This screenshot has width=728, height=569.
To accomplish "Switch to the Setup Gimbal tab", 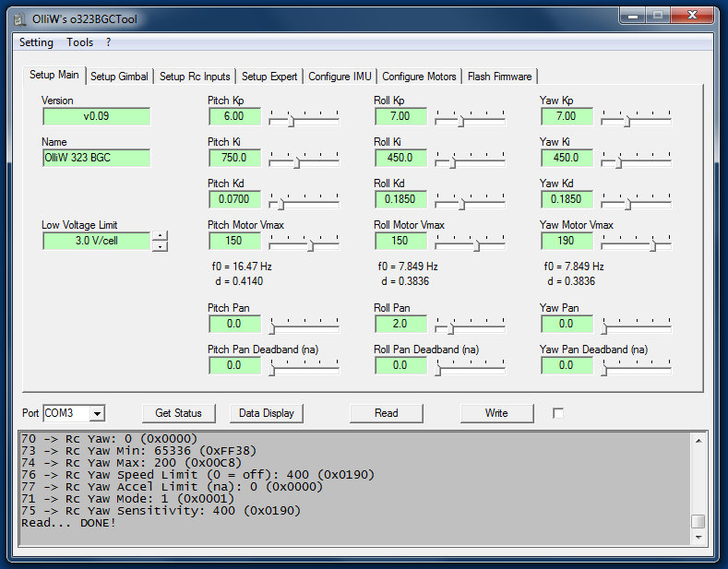I will 119,77.
